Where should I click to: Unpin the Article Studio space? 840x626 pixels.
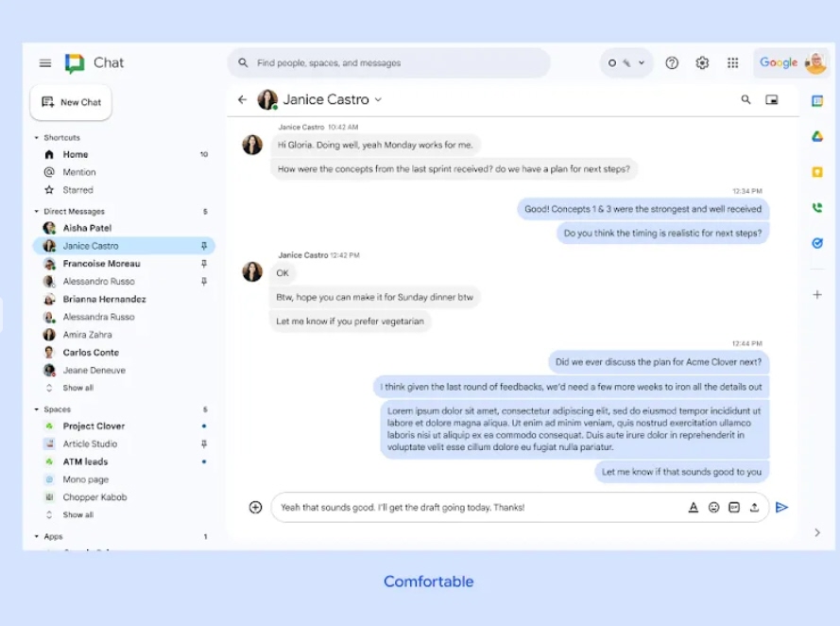(x=204, y=443)
